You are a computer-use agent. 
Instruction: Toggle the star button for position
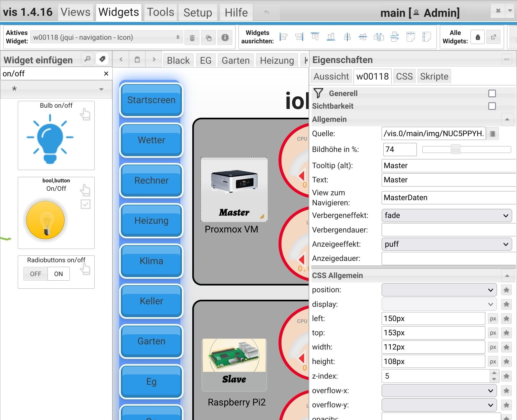click(x=506, y=290)
